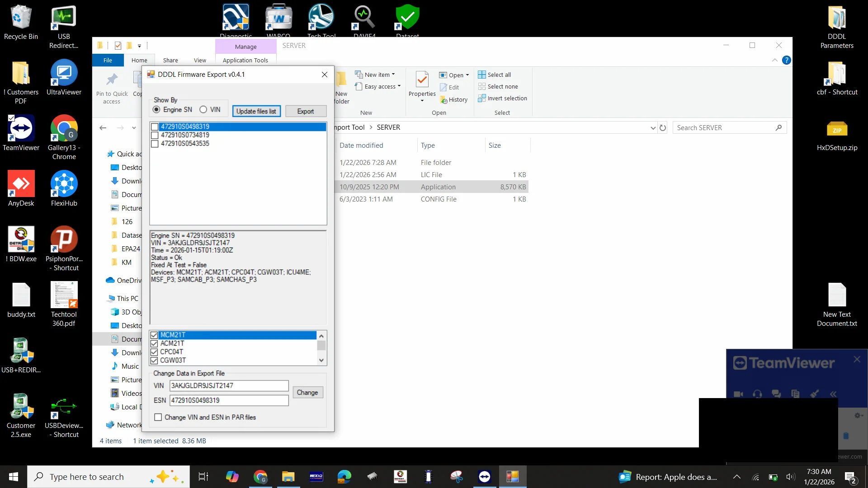Image resolution: width=868 pixels, height=488 pixels.
Task: Click the Export button
Action: [306, 111]
